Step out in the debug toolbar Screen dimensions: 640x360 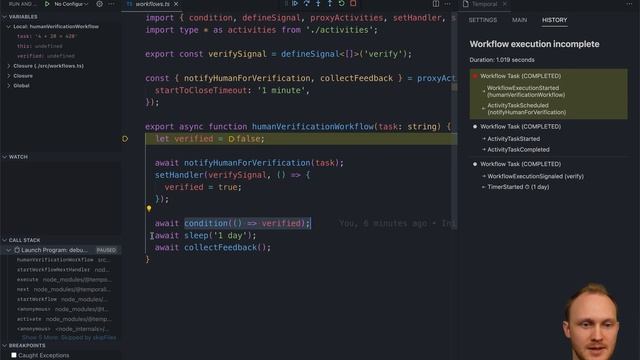330,3
